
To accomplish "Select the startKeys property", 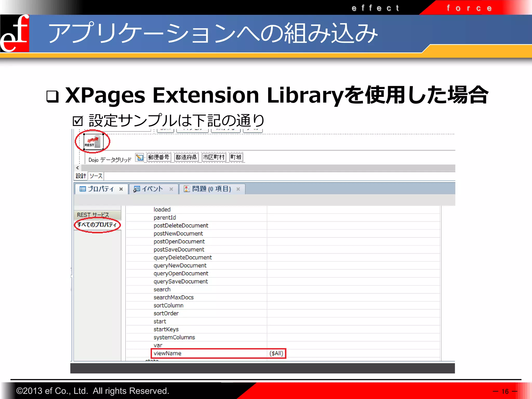I will [166, 329].
